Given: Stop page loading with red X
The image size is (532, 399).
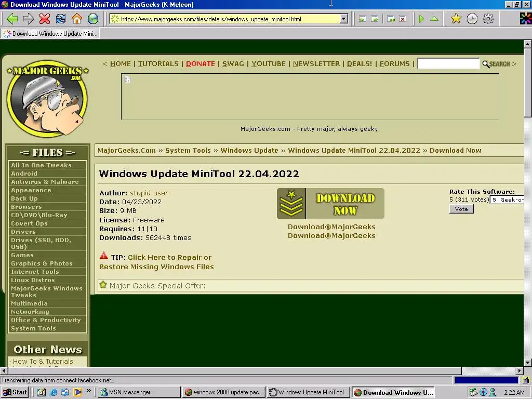Looking at the screenshot, I should 45,19.
